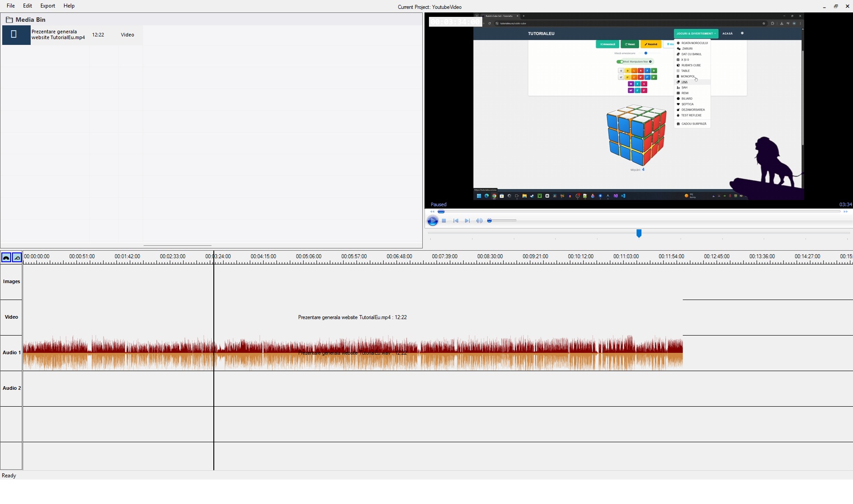Image resolution: width=853 pixels, height=504 pixels.
Task: Mute audio via the speaker icon
Action: point(479,220)
